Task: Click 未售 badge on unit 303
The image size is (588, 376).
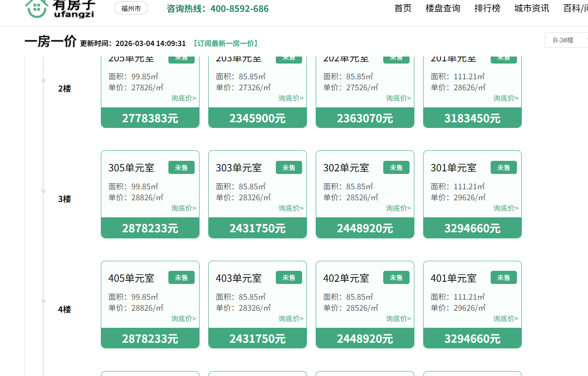Action: coord(289,167)
